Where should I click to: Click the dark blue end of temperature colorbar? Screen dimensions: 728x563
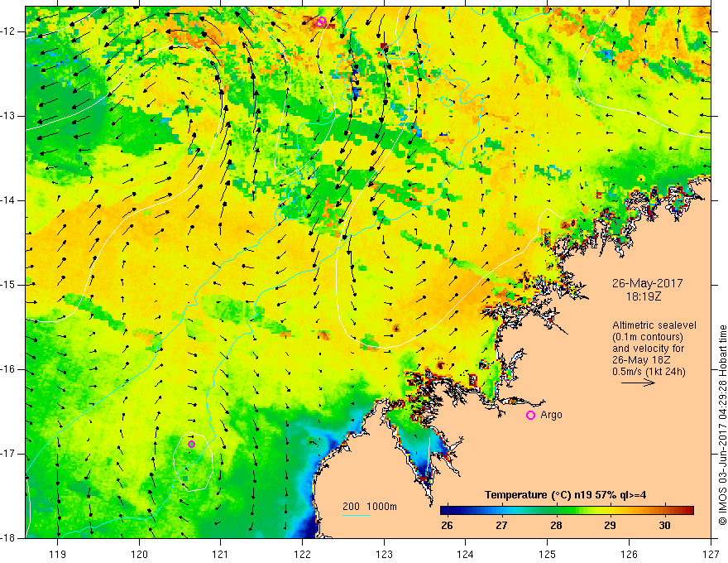[446, 510]
